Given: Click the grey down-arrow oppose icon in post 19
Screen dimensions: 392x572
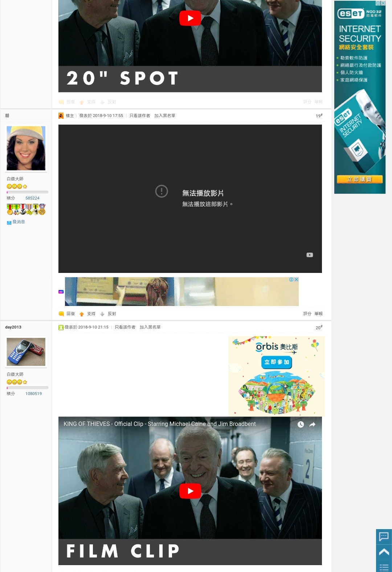Looking at the screenshot, I should [x=102, y=314].
